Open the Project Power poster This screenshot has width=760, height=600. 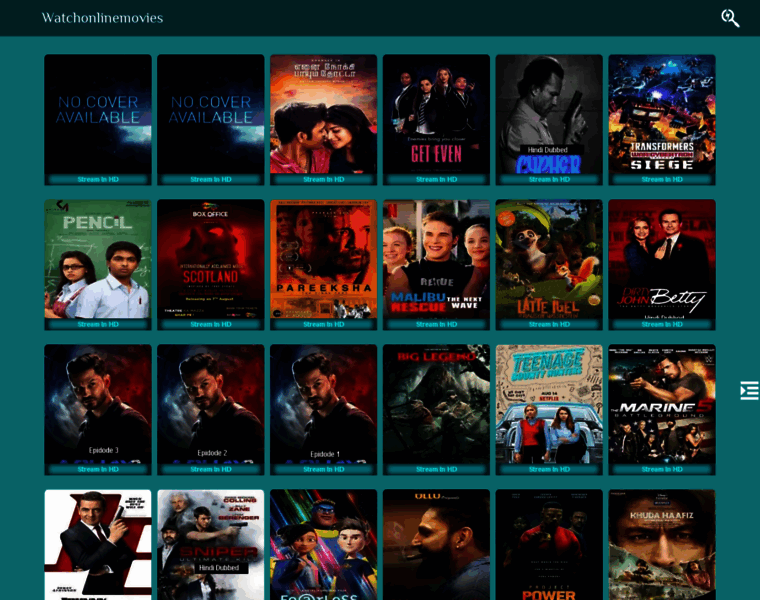tap(549, 545)
